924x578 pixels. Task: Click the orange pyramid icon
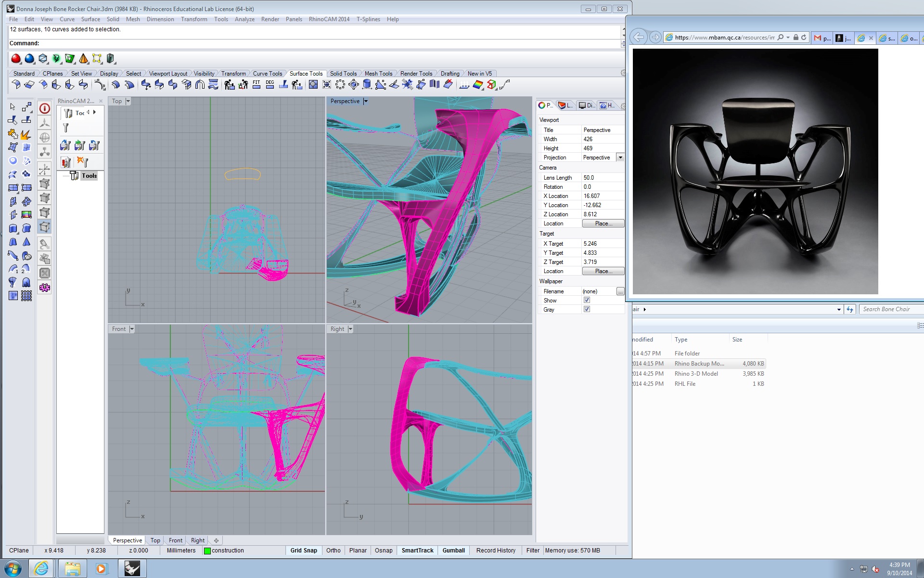pyautogui.click(x=84, y=59)
